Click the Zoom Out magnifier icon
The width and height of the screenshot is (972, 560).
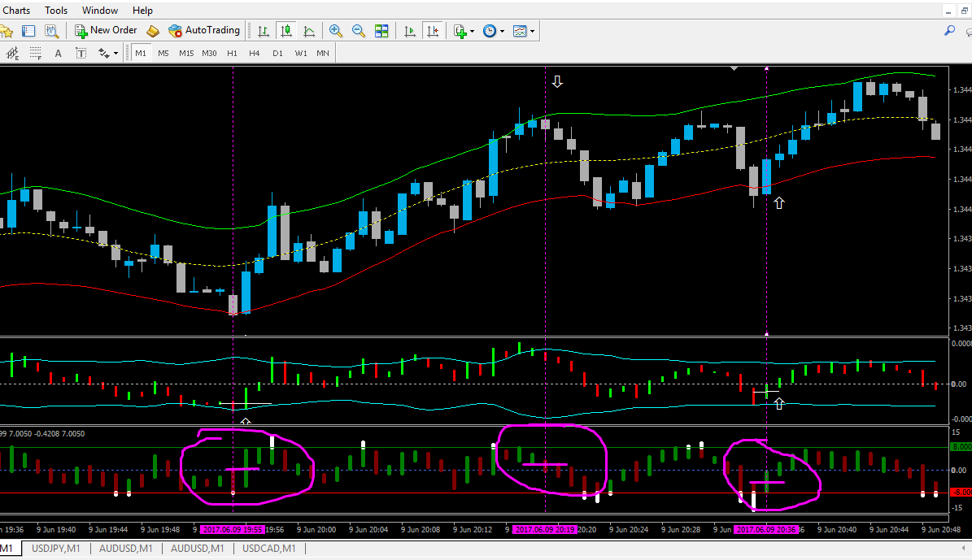point(359,31)
